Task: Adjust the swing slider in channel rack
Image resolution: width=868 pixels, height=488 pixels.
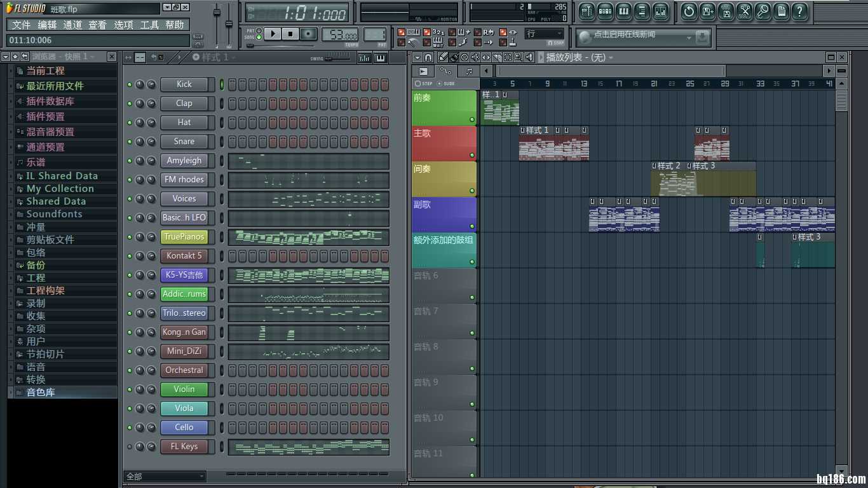Action: coord(339,58)
